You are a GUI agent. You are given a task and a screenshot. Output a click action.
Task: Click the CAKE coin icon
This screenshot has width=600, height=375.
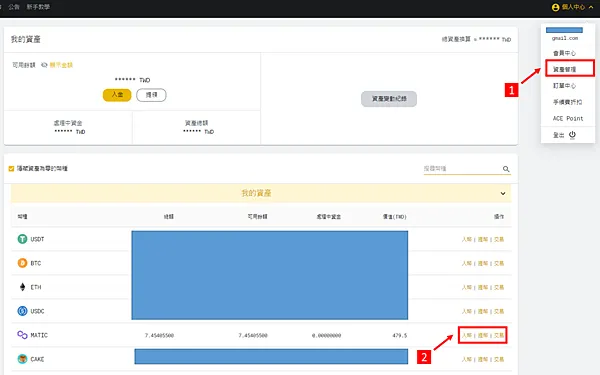click(x=23, y=359)
